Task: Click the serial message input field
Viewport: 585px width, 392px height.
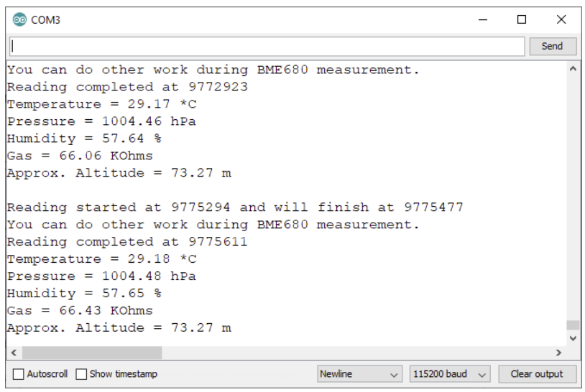Action: pyautogui.click(x=266, y=46)
